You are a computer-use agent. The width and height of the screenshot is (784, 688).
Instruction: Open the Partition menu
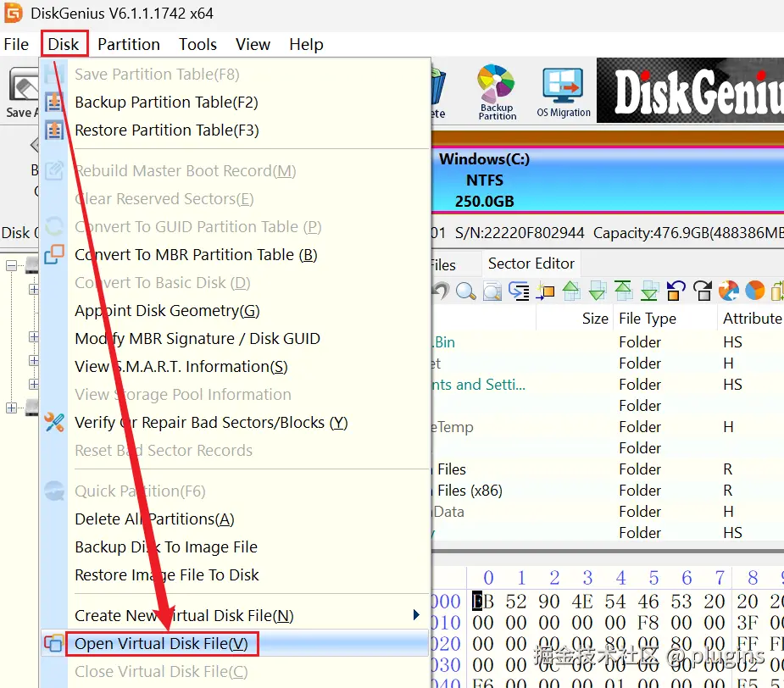[129, 45]
